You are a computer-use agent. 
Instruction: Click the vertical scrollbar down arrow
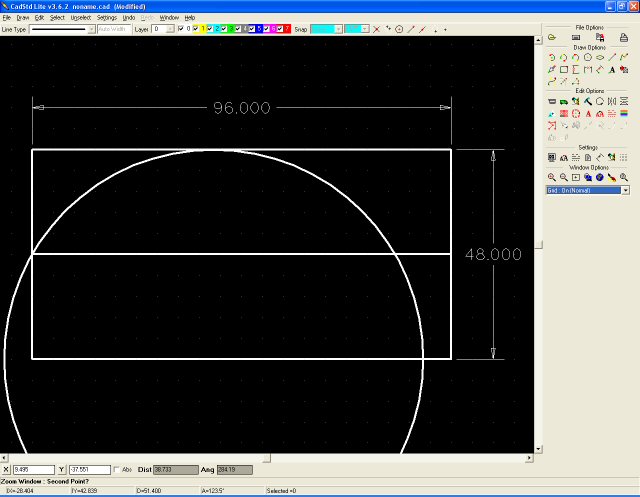click(x=538, y=449)
